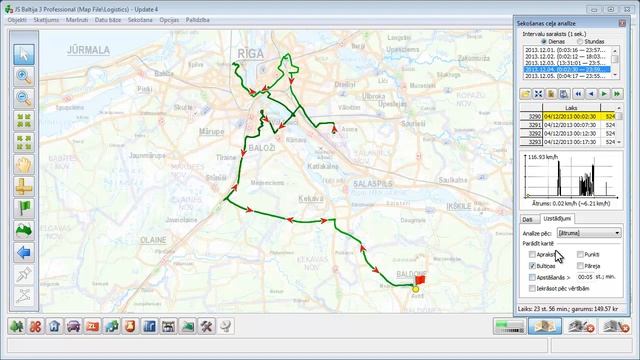Screen dimensions: 640x360
Task: Switch to the Dati tab
Action: pos(528,220)
